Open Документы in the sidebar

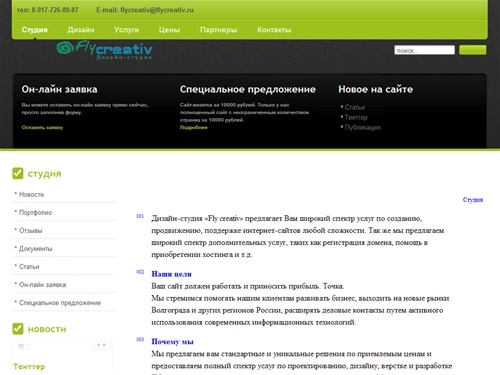(35, 249)
